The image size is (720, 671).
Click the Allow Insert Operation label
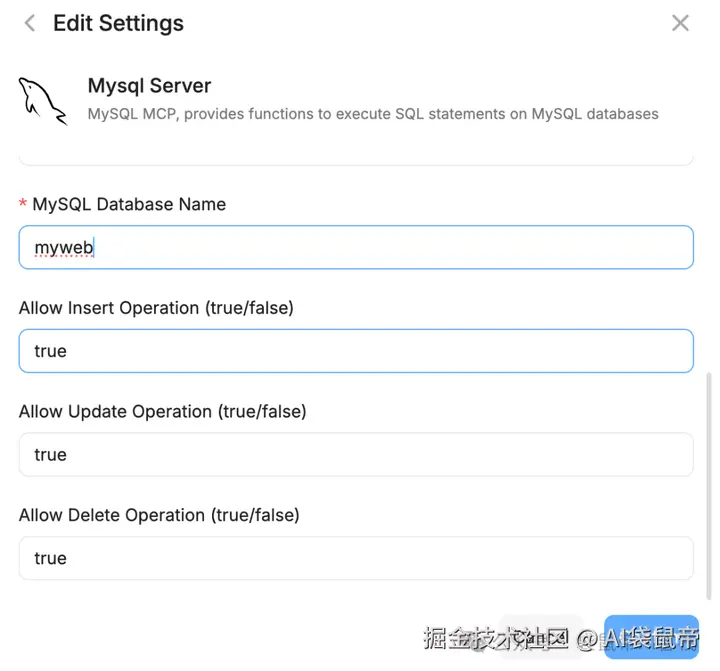click(x=156, y=308)
